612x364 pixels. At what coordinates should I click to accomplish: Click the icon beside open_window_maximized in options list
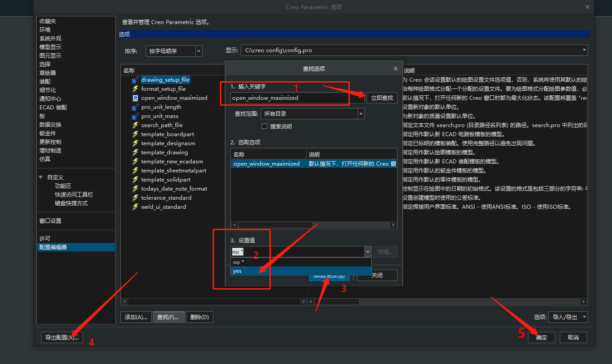click(x=135, y=98)
